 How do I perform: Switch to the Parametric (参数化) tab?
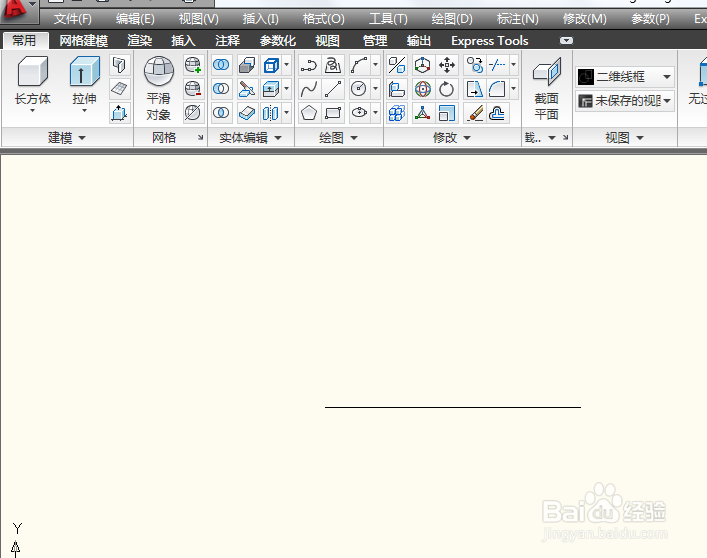point(278,41)
